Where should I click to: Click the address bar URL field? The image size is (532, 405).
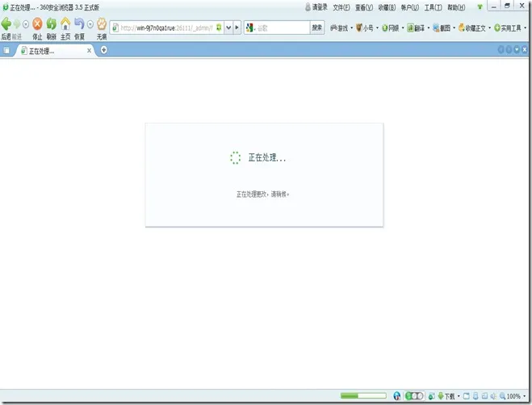(166, 27)
